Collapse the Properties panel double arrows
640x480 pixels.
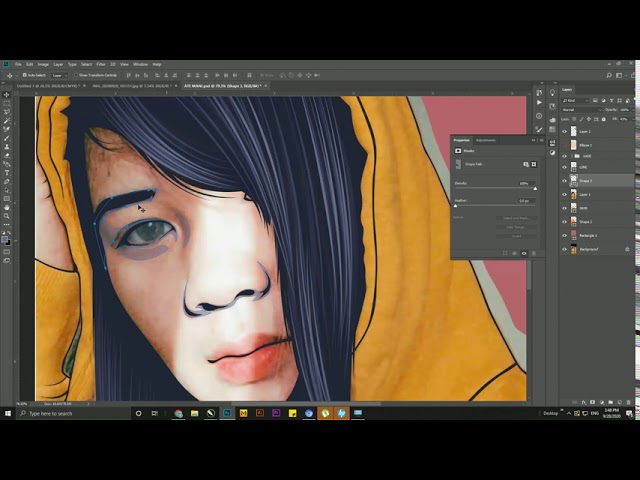(533, 140)
